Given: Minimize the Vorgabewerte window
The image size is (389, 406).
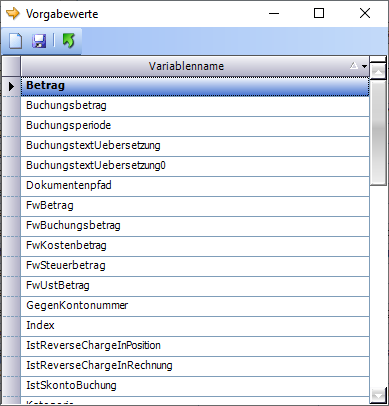Looking at the screenshot, I should click(x=274, y=14).
